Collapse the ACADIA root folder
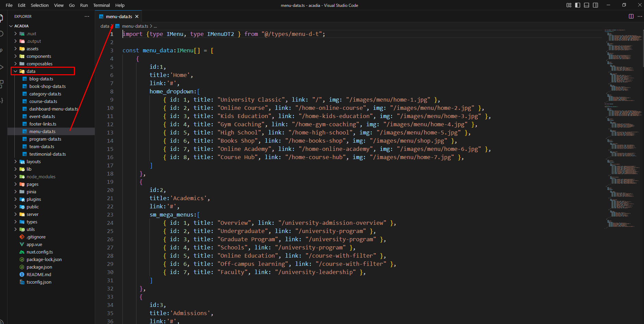The width and height of the screenshot is (644, 324). coord(51,26)
